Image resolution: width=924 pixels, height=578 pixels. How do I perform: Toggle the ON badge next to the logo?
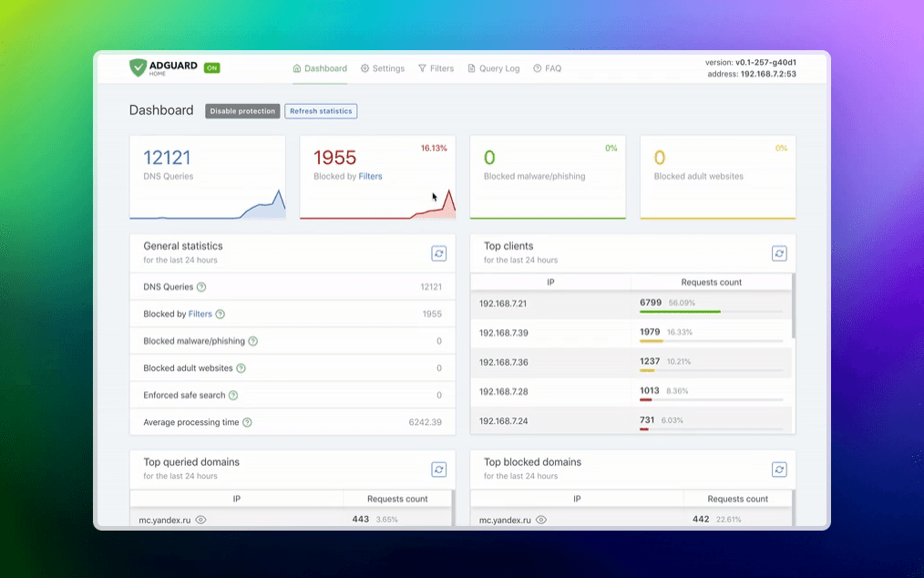(x=210, y=67)
